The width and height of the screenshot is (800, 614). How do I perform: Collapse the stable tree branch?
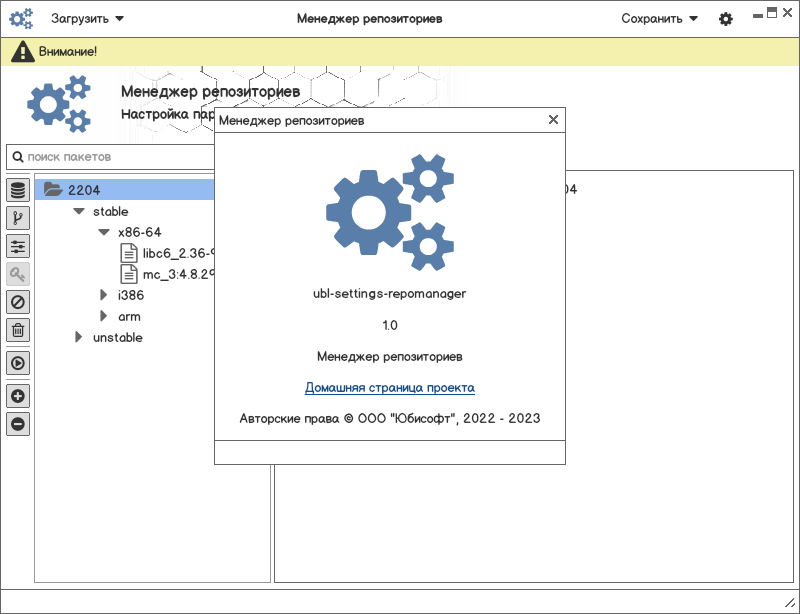click(79, 212)
